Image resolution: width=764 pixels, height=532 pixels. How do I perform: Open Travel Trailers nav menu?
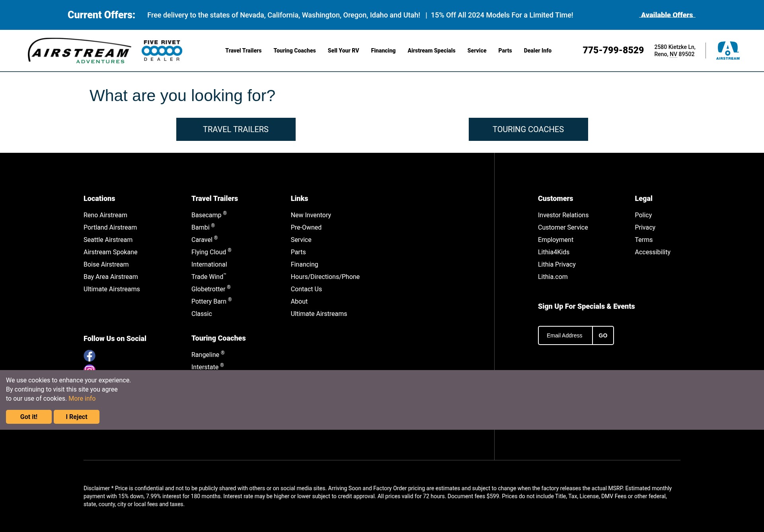(x=244, y=51)
